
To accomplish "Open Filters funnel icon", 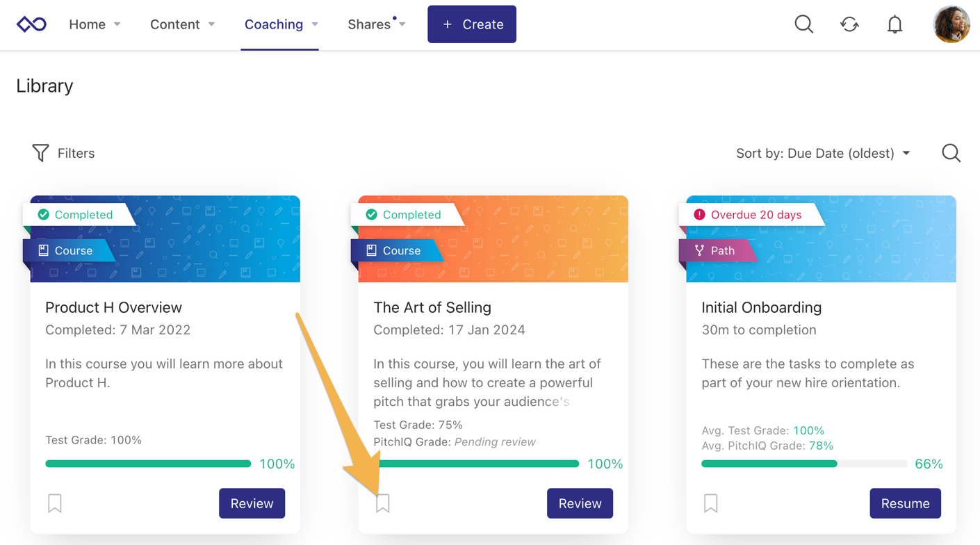I will coord(40,153).
